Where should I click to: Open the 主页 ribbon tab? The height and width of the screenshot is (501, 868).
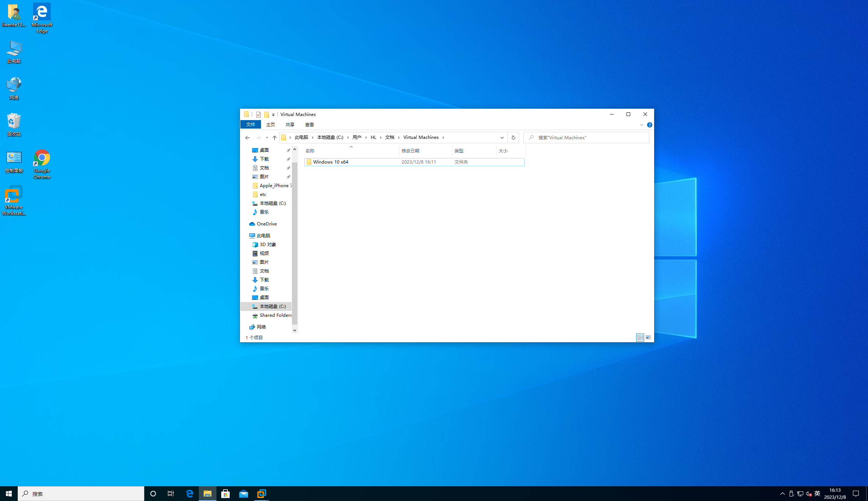[x=271, y=125]
